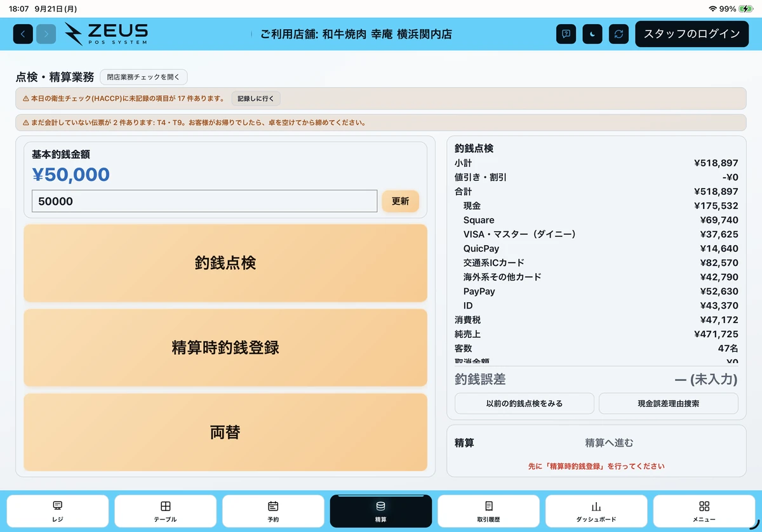762x532 pixels.
Task: Open the help question-mark icon
Action: (x=566, y=34)
